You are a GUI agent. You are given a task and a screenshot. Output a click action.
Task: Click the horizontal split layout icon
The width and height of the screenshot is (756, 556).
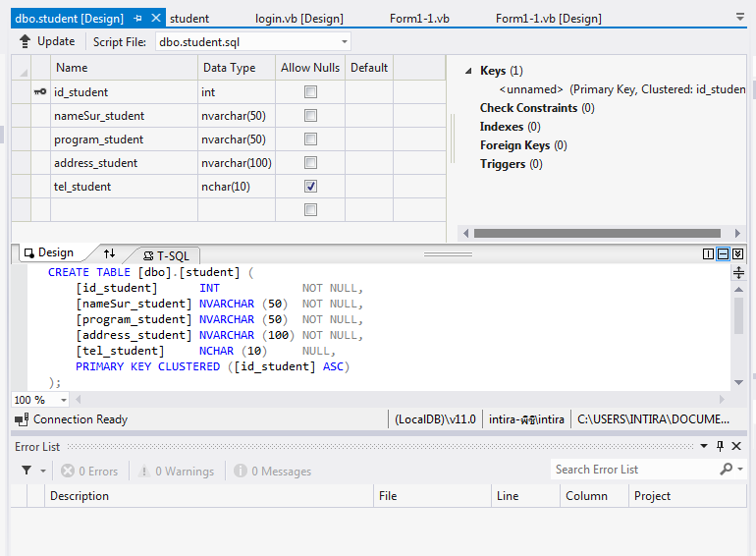click(724, 254)
